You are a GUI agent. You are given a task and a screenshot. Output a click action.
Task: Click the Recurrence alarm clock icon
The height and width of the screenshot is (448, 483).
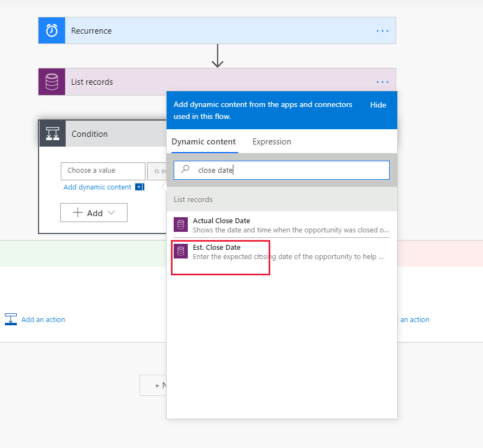click(x=52, y=30)
